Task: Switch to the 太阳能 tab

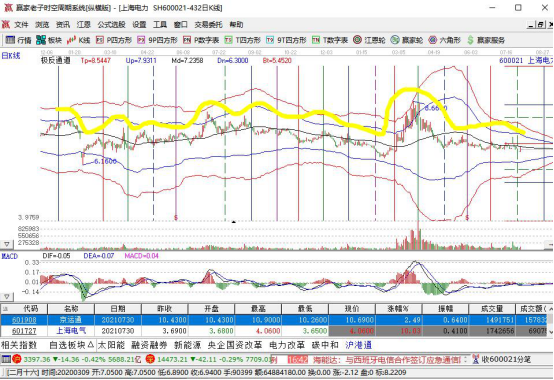Action: [111, 345]
